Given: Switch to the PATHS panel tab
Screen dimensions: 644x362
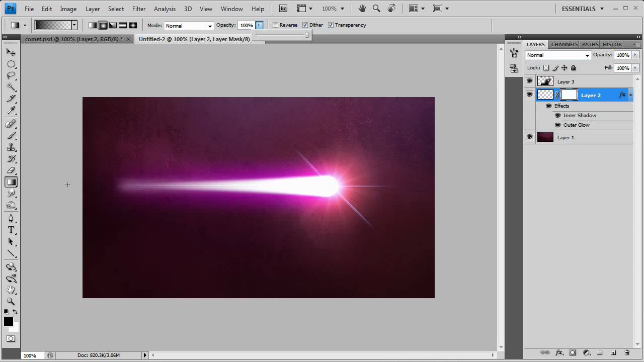Looking at the screenshot, I should tap(590, 44).
